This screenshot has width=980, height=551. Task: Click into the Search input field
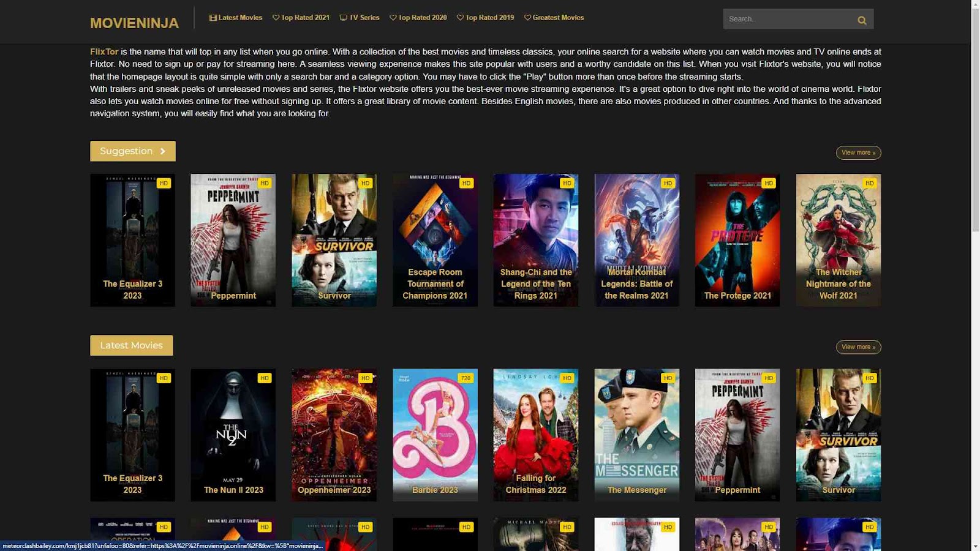[787, 19]
